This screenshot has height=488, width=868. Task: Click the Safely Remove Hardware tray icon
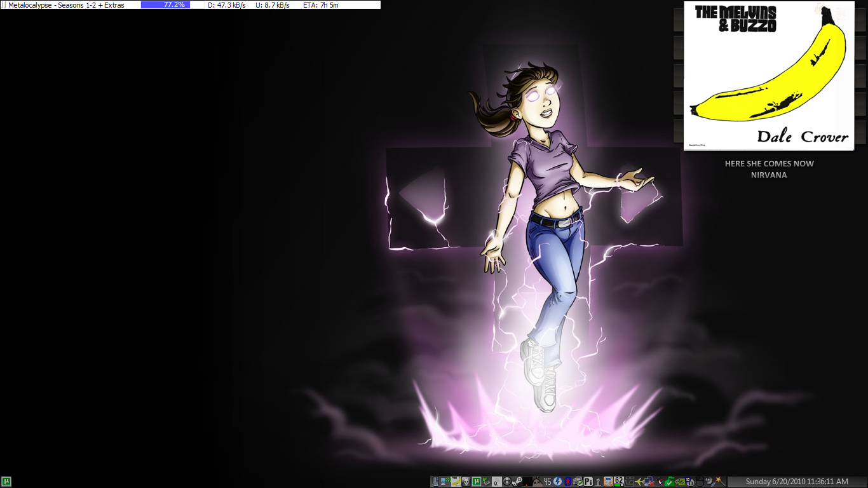pos(486,482)
